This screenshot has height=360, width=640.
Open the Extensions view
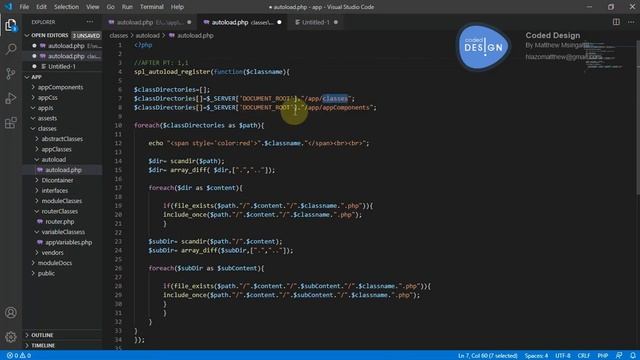(x=11, y=122)
